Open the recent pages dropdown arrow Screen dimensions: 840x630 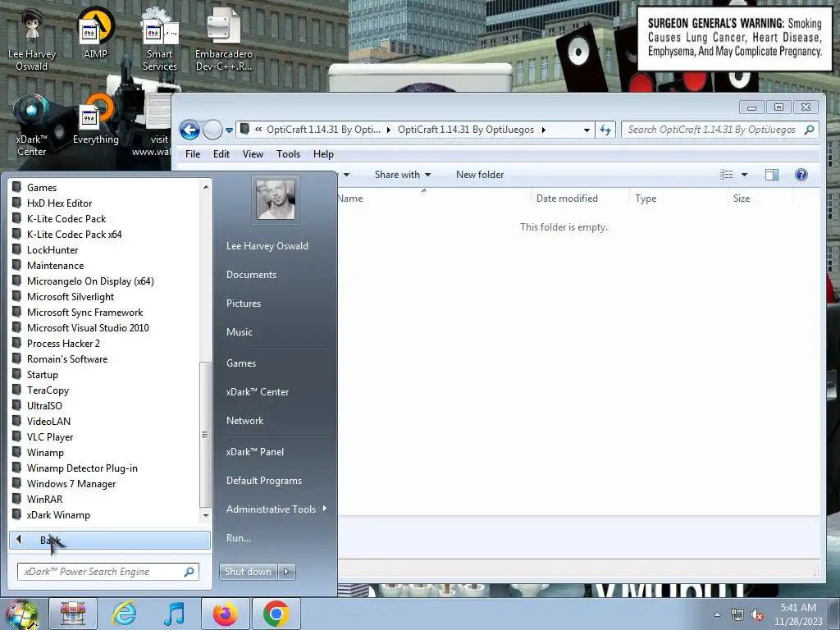(x=230, y=130)
